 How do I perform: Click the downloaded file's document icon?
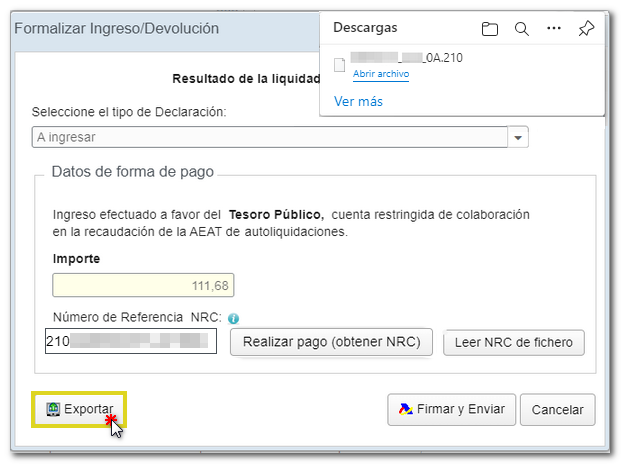340,65
